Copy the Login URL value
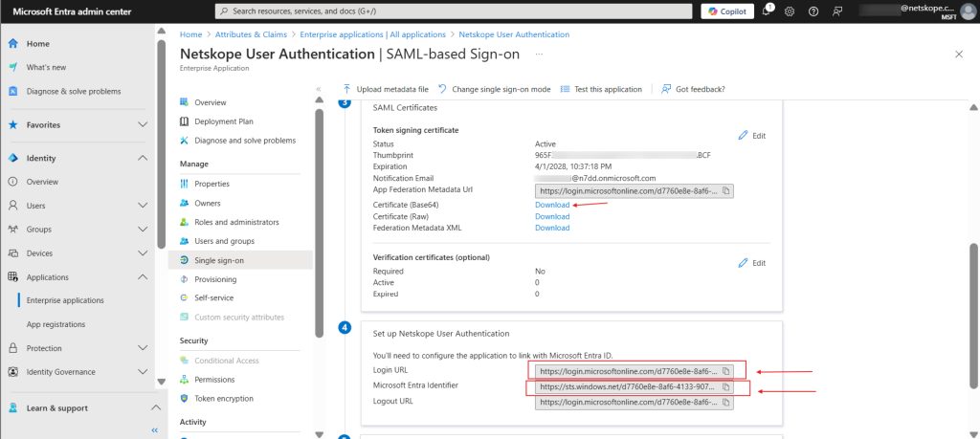This screenshot has width=980, height=439. tap(726, 371)
